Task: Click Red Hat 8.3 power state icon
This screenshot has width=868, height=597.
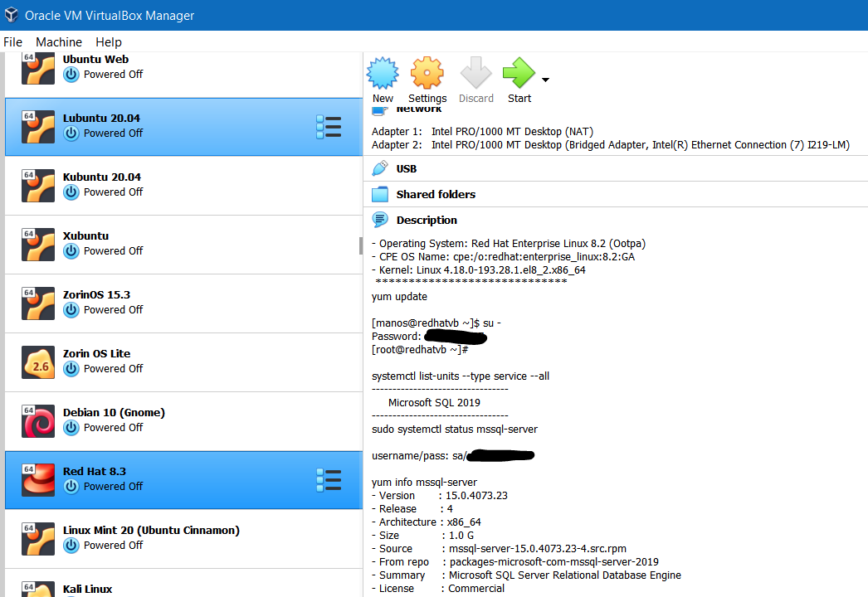Action: 71,487
